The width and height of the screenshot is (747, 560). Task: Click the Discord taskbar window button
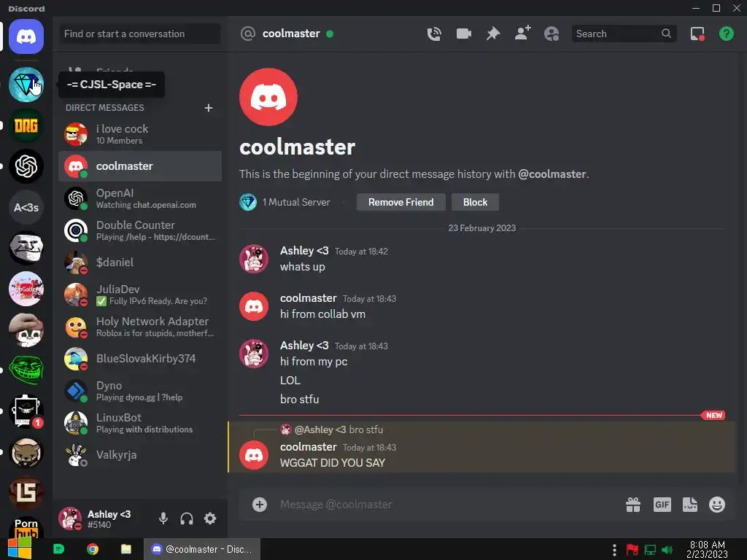pyautogui.click(x=202, y=549)
